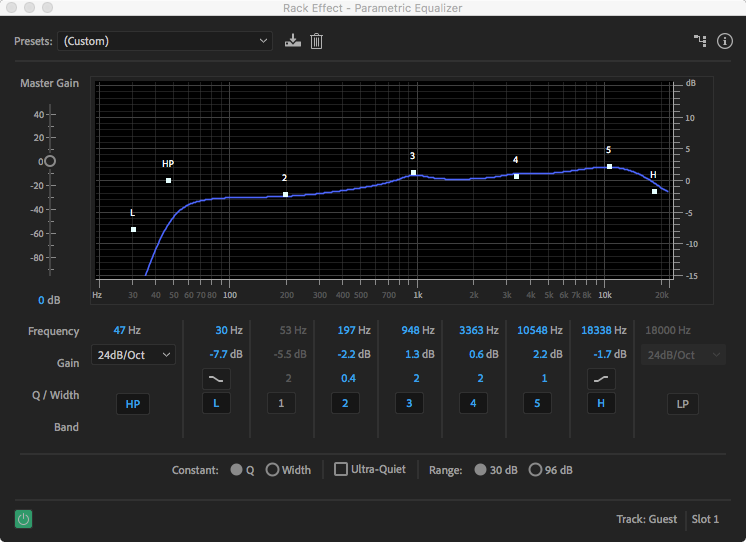746x542 pixels.
Task: Click the info icon at top right
Action: (725, 41)
